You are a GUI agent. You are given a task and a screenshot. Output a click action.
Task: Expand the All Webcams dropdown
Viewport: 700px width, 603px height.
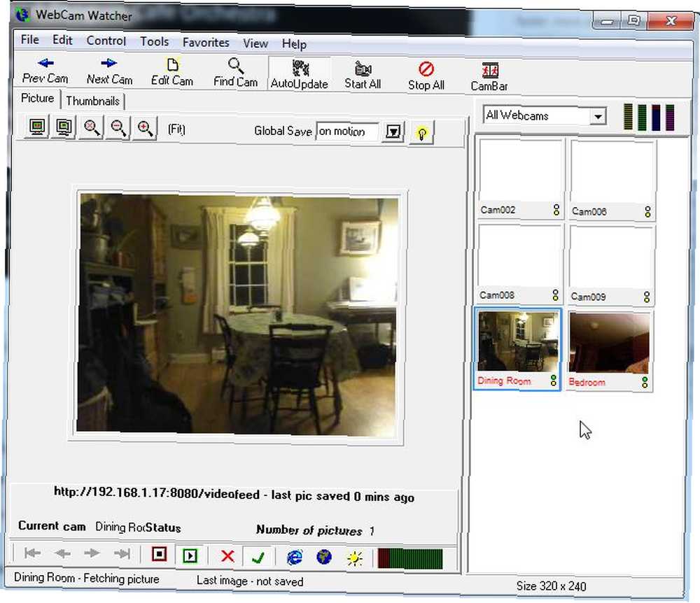pyautogui.click(x=598, y=117)
